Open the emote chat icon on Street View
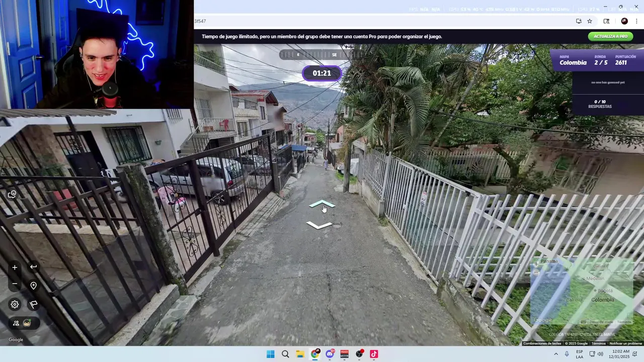The height and width of the screenshot is (362, 644). [x=12, y=194]
